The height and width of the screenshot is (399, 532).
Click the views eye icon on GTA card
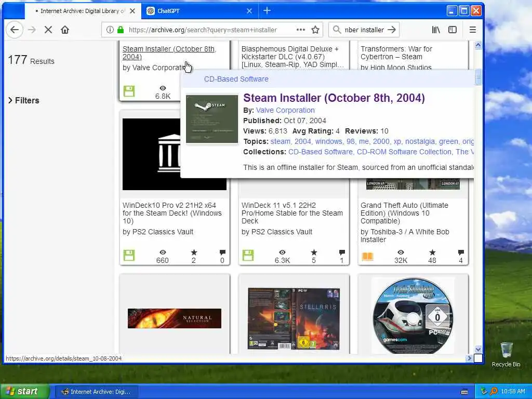pos(401,252)
